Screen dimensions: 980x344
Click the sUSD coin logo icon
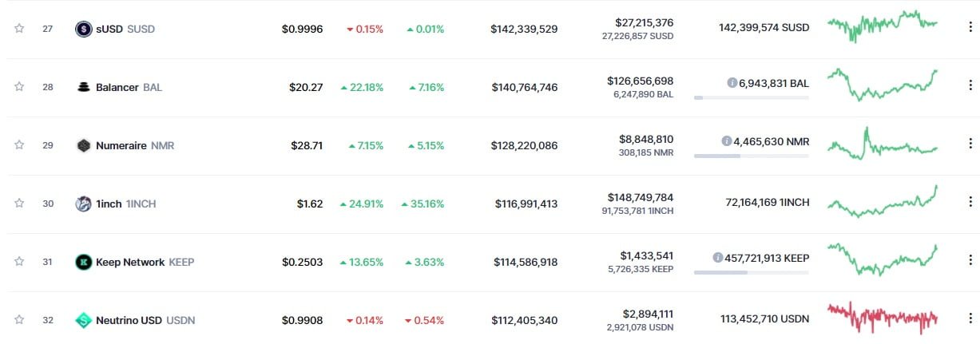pos(83,29)
